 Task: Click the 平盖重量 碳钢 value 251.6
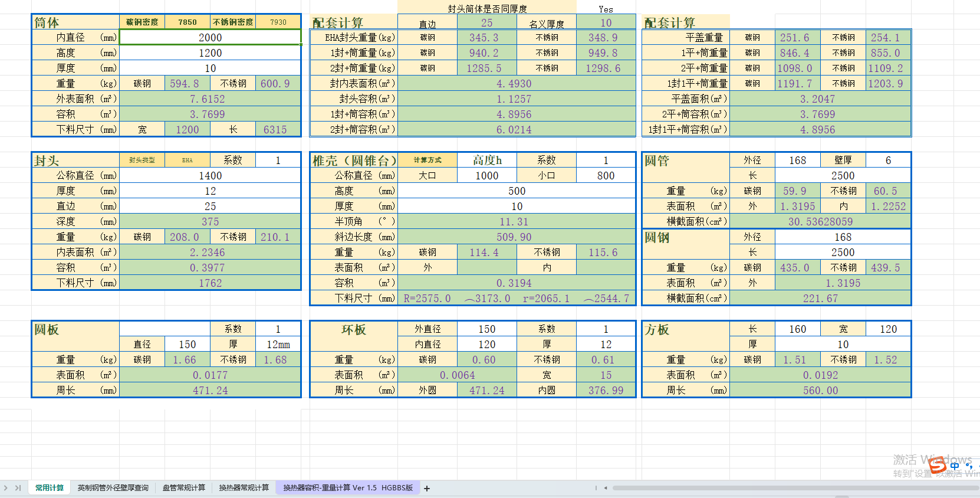click(798, 37)
